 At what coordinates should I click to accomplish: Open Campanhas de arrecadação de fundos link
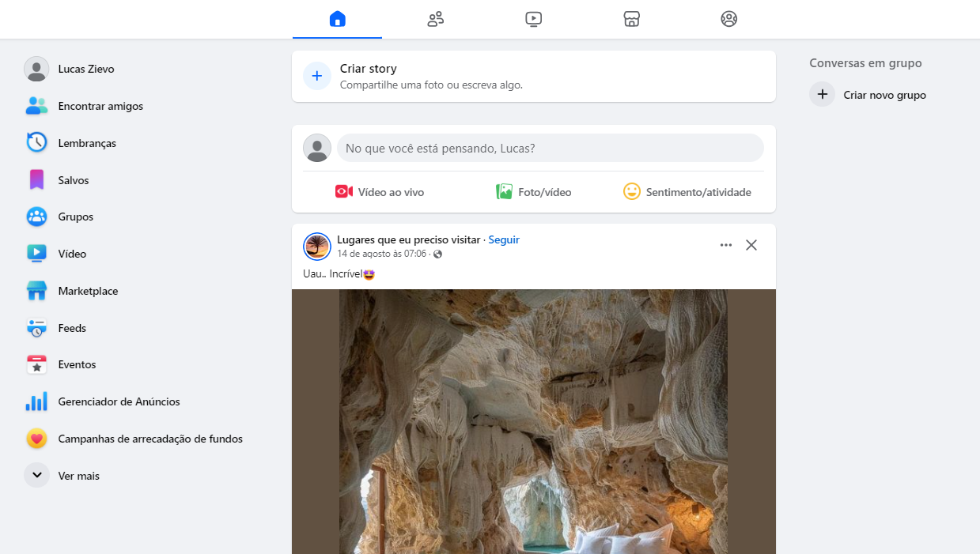(150, 439)
